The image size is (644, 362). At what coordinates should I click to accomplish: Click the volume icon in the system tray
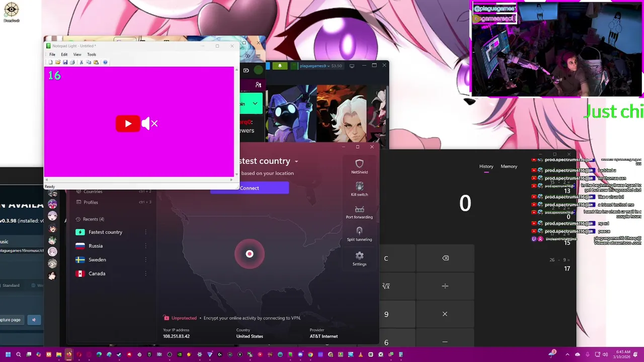[604, 354]
